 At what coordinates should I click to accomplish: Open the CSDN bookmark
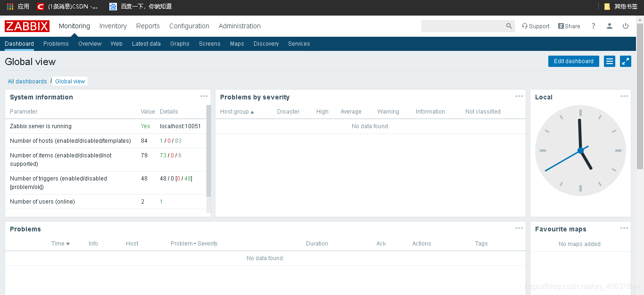[67, 7]
